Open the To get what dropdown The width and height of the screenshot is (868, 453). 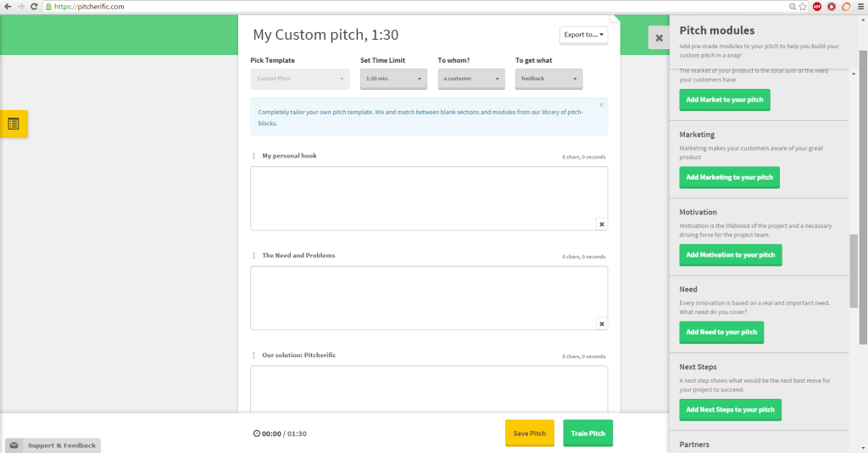548,79
